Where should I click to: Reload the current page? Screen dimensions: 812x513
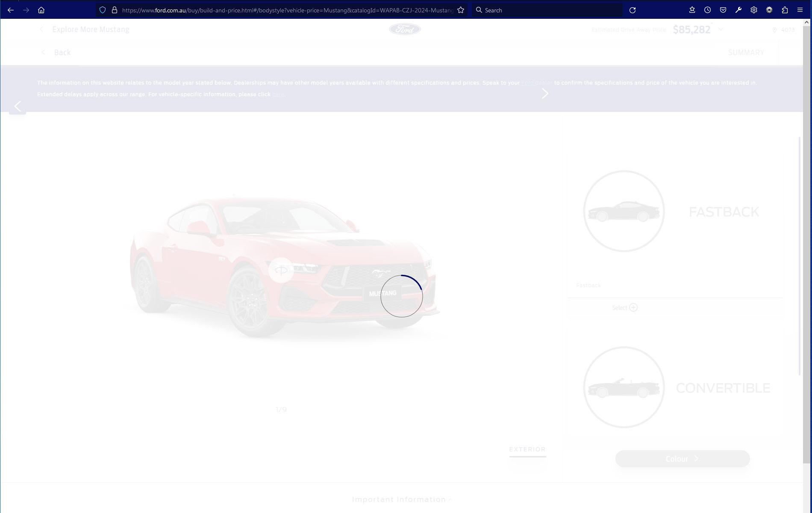[x=633, y=10]
